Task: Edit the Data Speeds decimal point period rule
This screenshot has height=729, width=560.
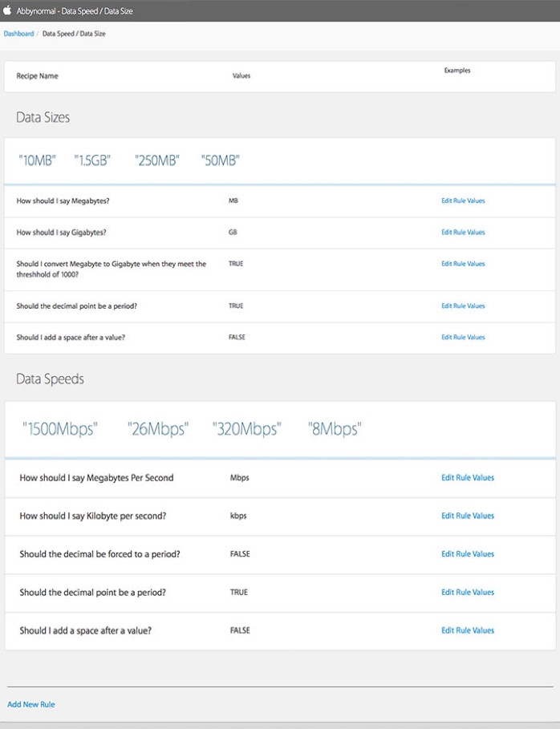Action: [x=468, y=592]
